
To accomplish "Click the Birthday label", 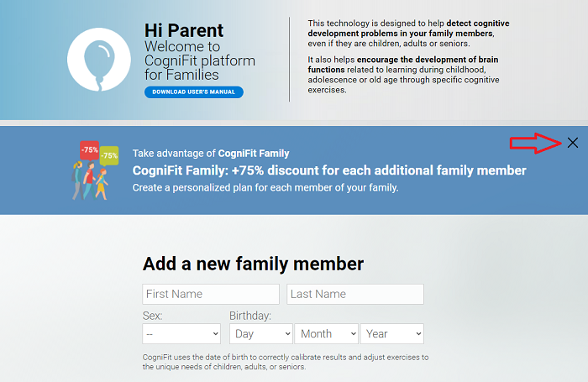I will (x=250, y=316).
